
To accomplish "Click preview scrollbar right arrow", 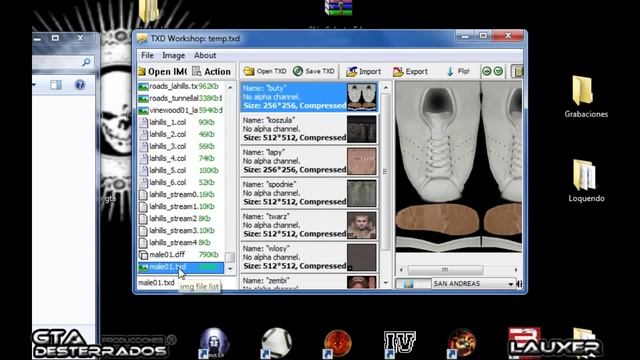I will pos(516,270).
